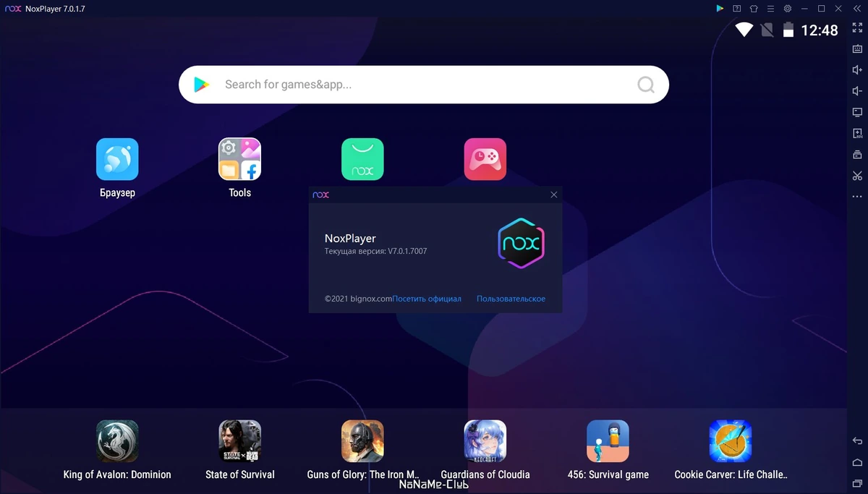868x494 pixels.
Task: Tap the Android back button
Action: [x=857, y=441]
